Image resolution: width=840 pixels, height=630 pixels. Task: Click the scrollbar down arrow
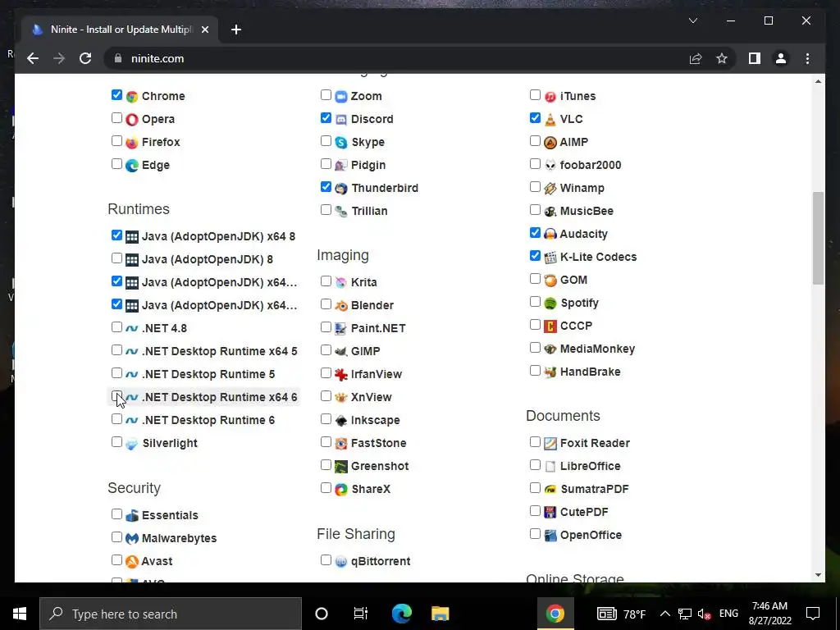click(818, 575)
